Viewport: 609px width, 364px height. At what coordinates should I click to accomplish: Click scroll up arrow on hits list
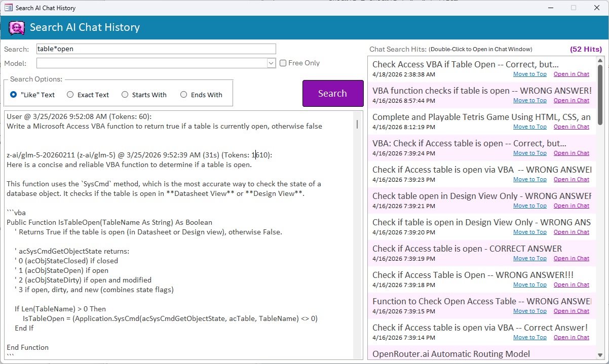(600, 60)
